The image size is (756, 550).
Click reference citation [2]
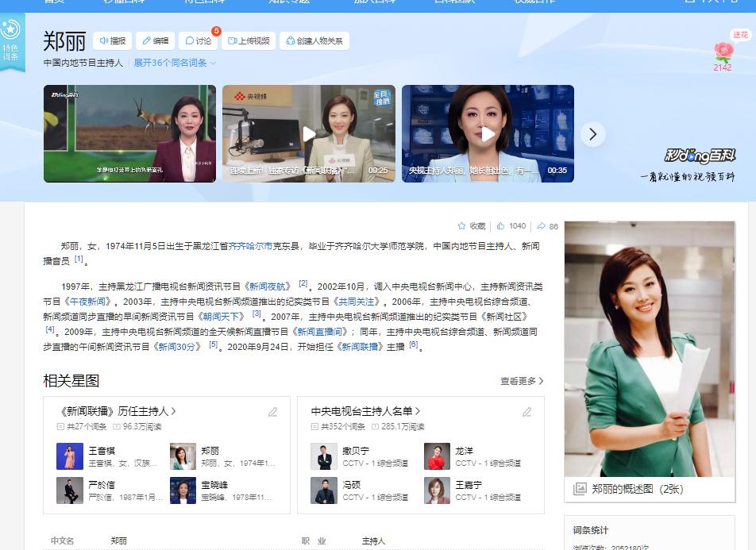(x=303, y=284)
